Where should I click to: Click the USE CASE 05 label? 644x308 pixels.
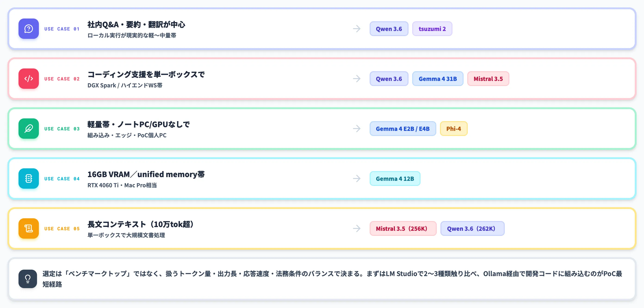[62, 229]
